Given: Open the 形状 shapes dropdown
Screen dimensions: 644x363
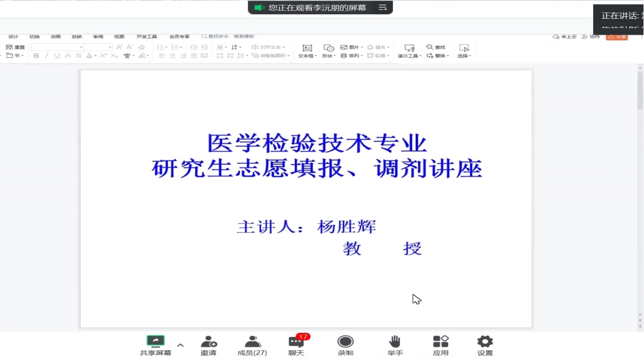Looking at the screenshot, I should [x=328, y=51].
